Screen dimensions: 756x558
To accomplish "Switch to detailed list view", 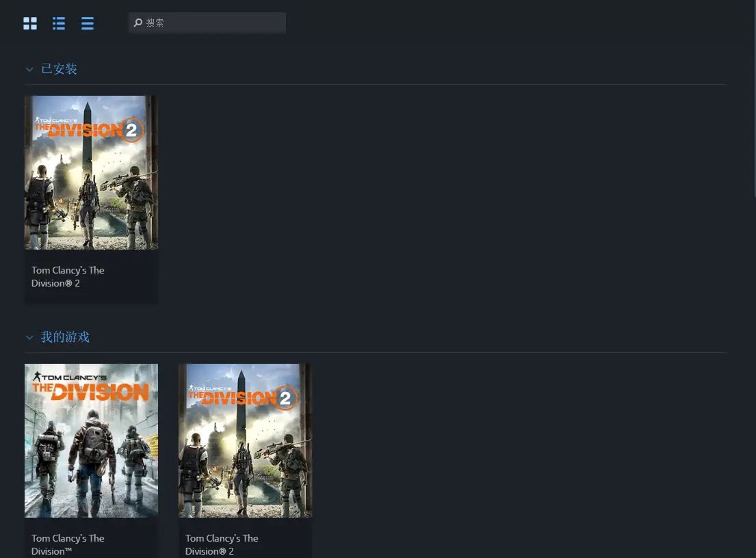I will [59, 23].
